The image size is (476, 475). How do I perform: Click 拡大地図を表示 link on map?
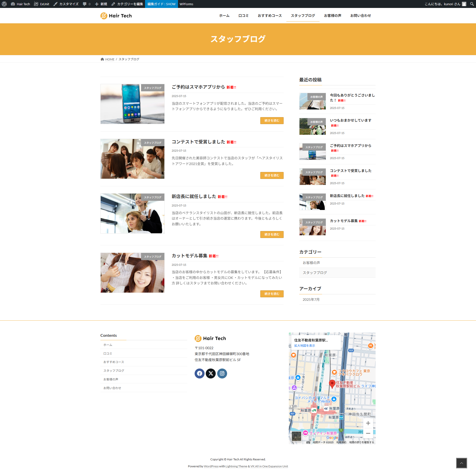point(304,345)
